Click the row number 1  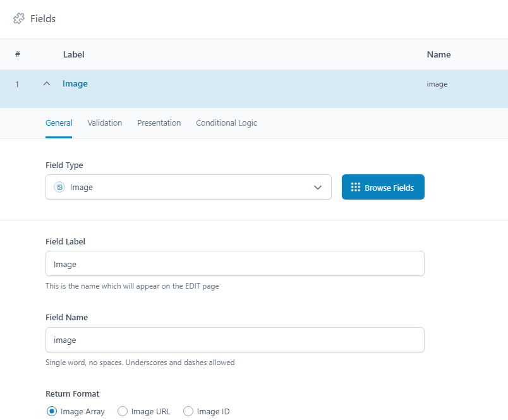click(x=17, y=85)
